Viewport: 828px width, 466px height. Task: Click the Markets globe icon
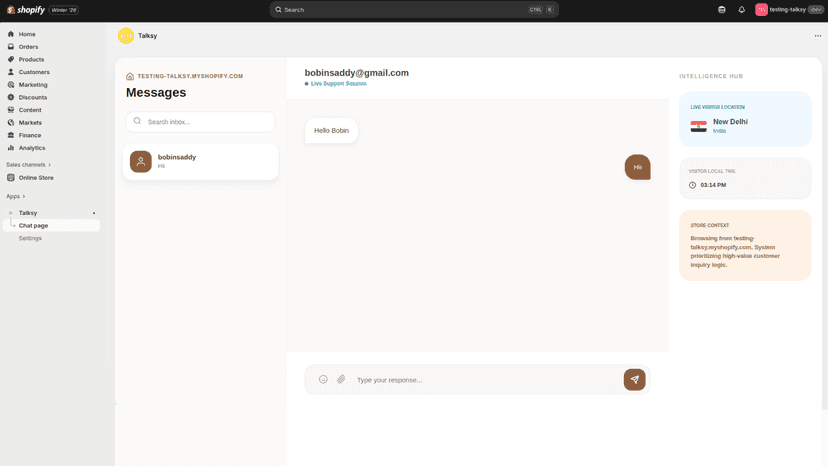coord(11,123)
